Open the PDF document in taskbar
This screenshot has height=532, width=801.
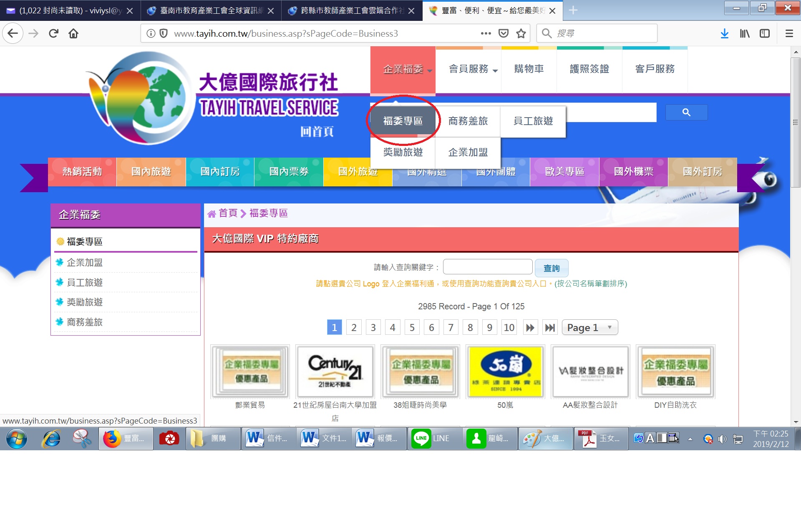point(601,439)
